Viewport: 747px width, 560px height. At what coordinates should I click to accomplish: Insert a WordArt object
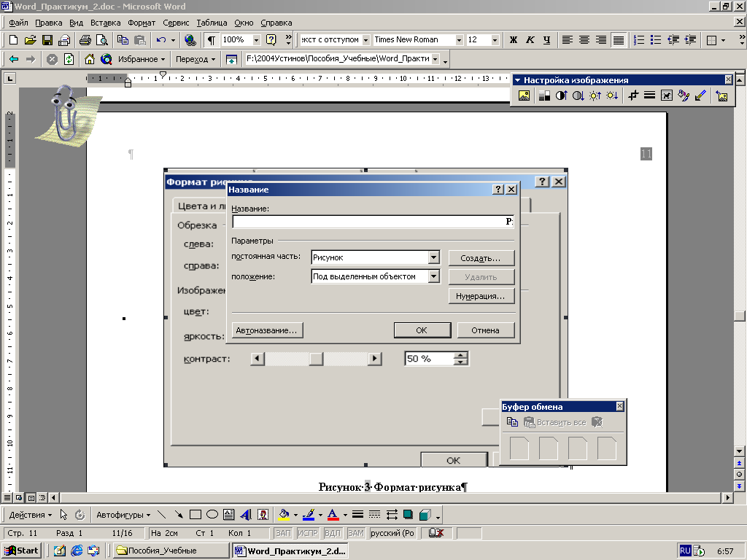click(x=246, y=515)
